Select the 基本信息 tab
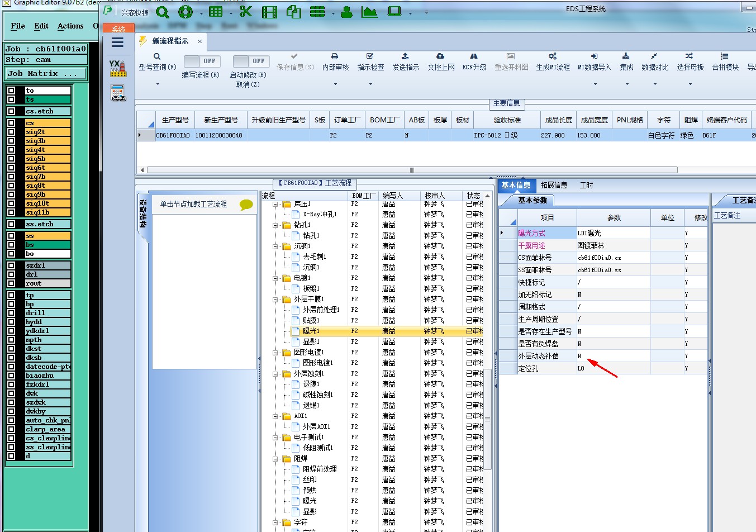 pyautogui.click(x=516, y=185)
